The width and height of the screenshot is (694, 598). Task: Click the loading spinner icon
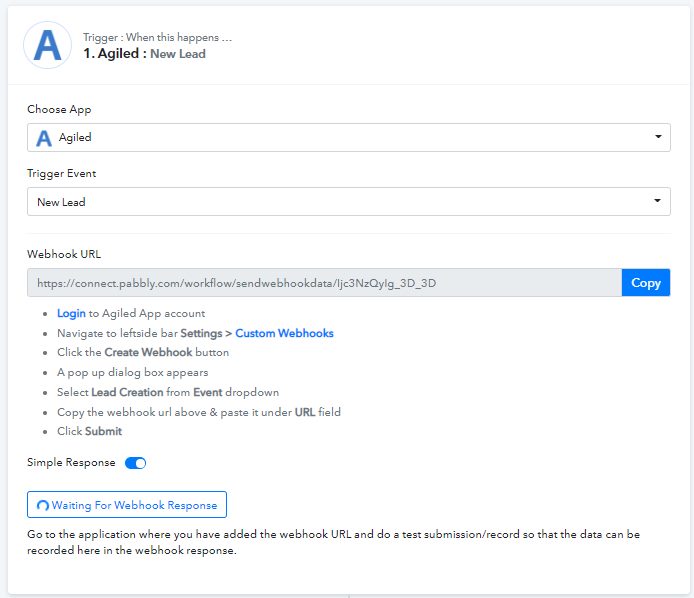tap(43, 505)
